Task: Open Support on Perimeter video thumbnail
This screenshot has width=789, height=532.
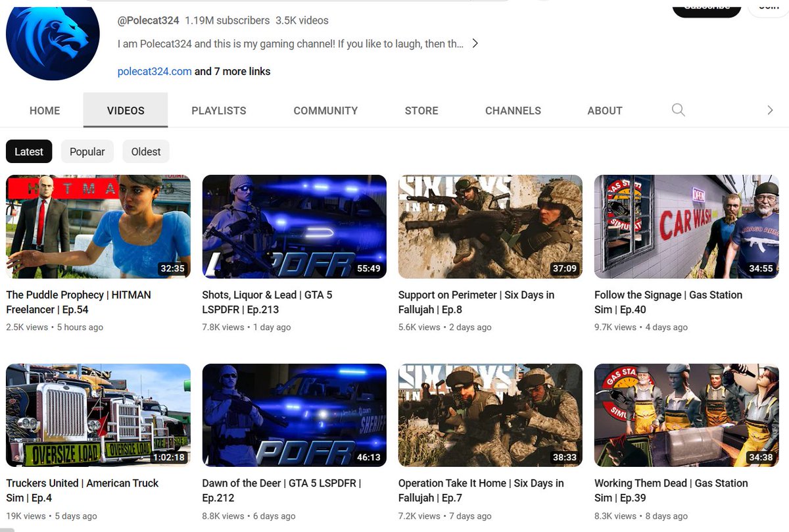Action: click(x=490, y=227)
